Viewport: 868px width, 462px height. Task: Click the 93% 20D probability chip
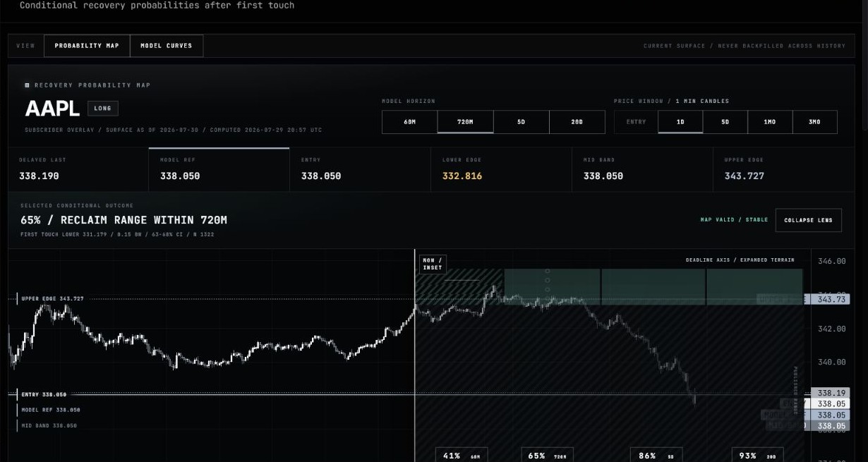pyautogui.click(x=757, y=455)
